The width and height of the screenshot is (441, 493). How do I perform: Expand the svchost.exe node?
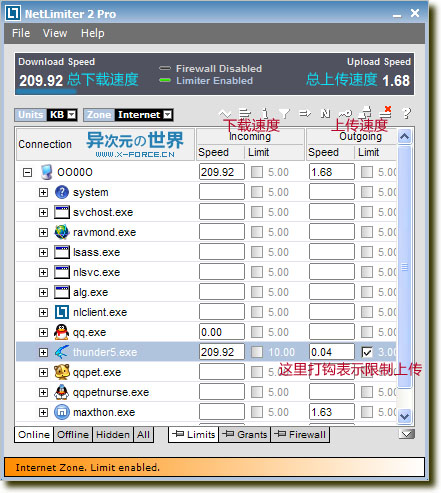coord(43,212)
